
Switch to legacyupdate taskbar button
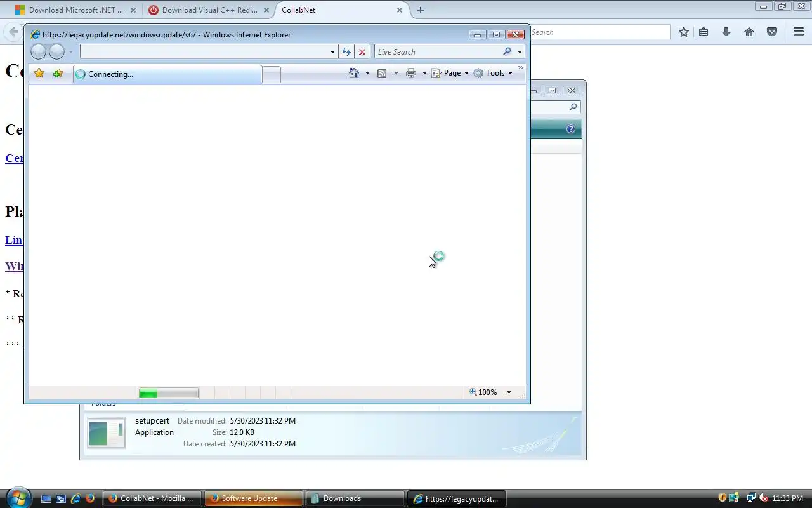point(456,498)
